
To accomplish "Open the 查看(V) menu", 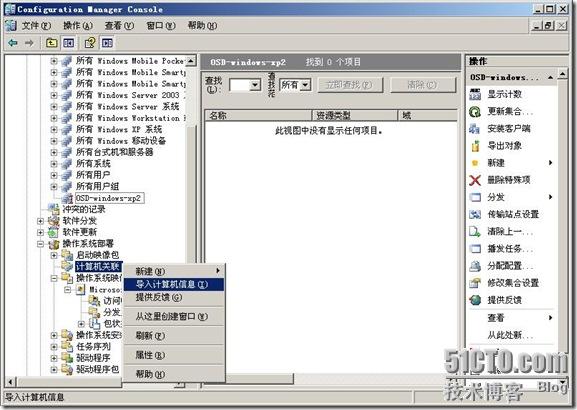I will pyautogui.click(x=119, y=25).
